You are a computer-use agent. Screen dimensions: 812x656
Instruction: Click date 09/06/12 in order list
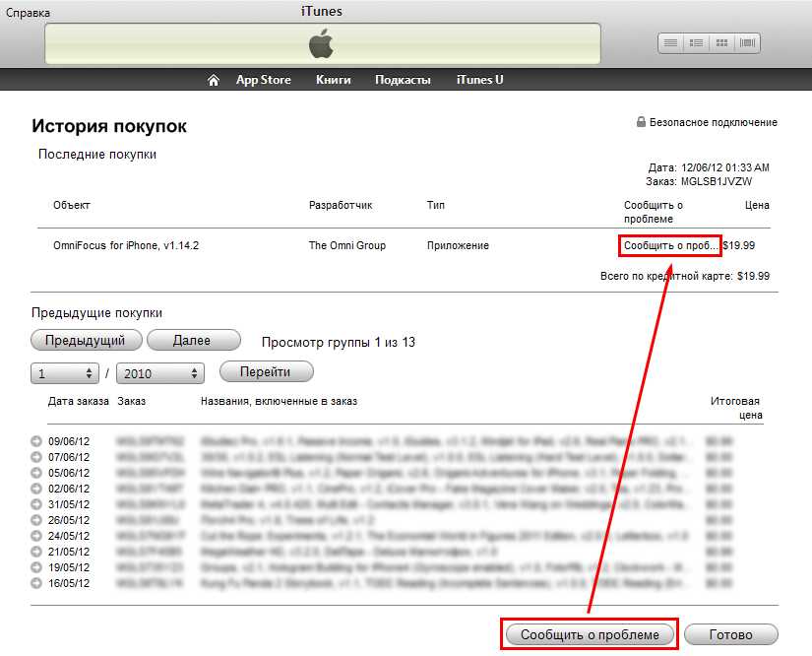click(69, 441)
